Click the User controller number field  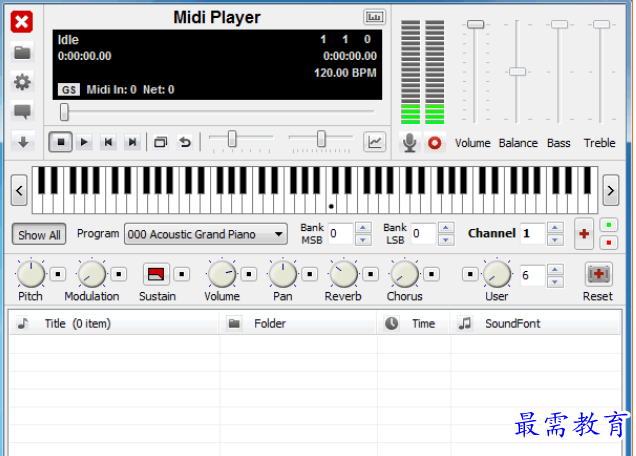tap(533, 275)
